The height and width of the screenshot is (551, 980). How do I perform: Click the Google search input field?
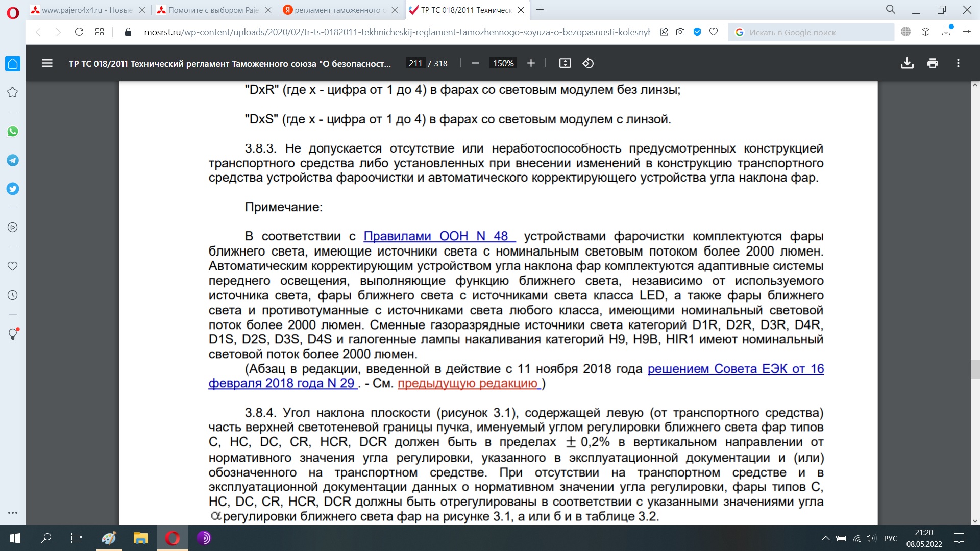pos(817,32)
